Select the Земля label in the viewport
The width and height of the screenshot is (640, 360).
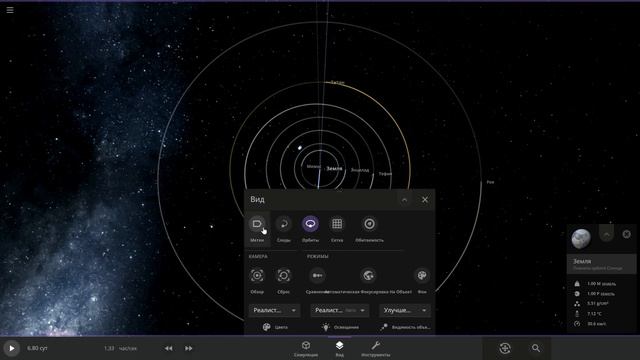coord(334,169)
